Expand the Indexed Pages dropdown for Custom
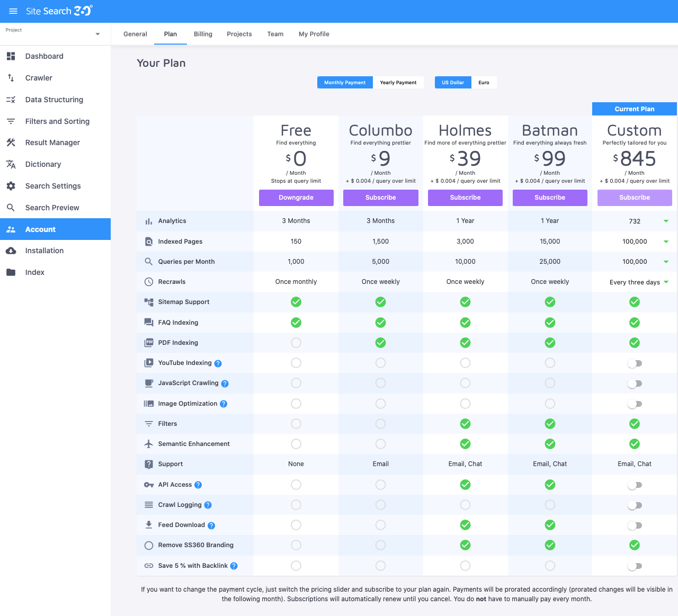Screen dimensions: 678x616 tap(666, 242)
